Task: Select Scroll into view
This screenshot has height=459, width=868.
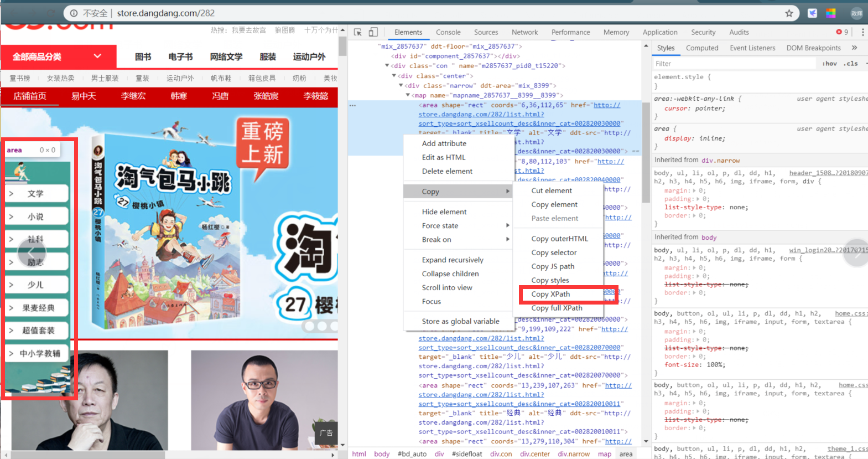Action: tap(447, 287)
